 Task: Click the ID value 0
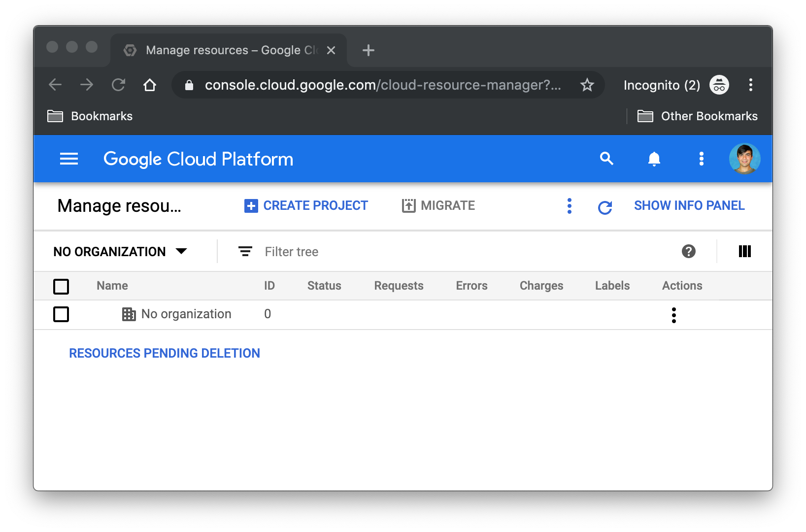click(268, 314)
